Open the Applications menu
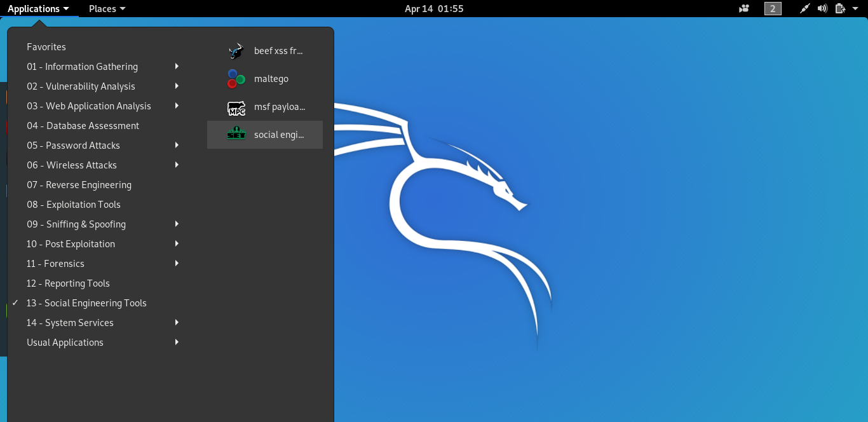The image size is (868, 422). pos(39,9)
